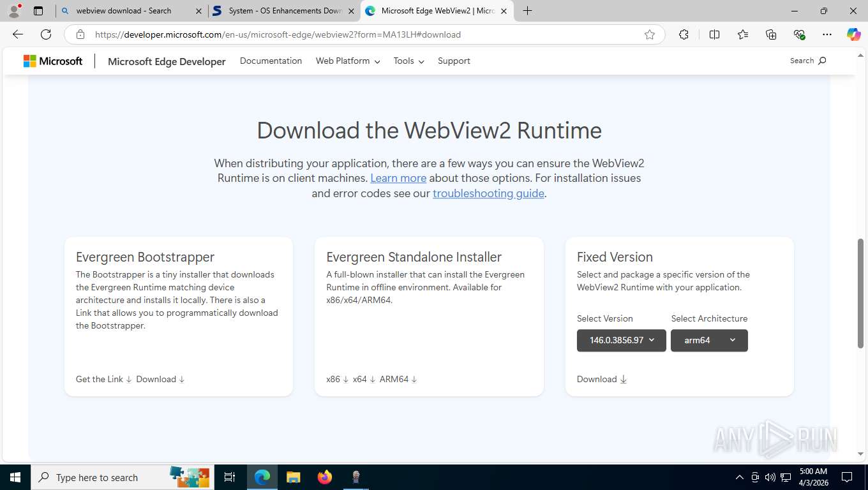The image size is (868, 490).
Task: Reload the page with Refresh icon
Action: tap(46, 34)
